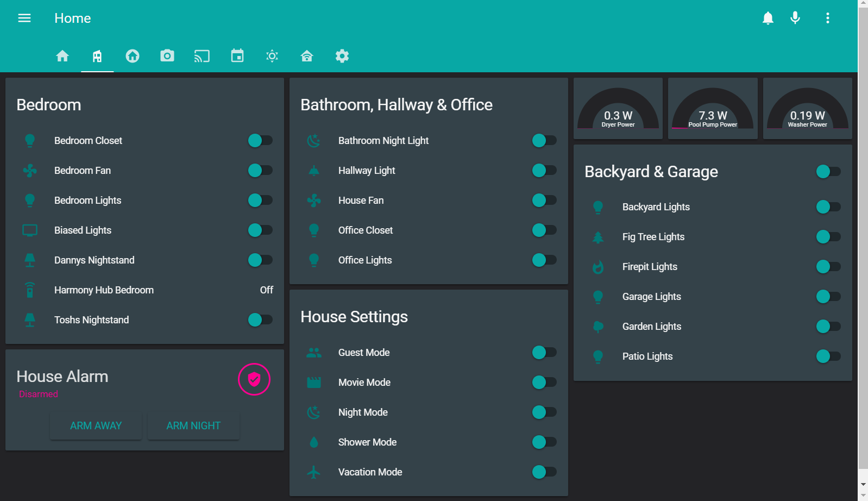Screen dimensions: 868x501
Task: Open Garage Lights entity name
Action: 652,296
